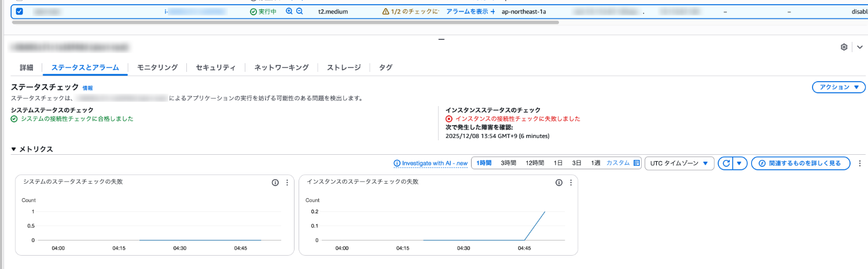This screenshot has height=269, width=868.
Task: Open the detail panel settings gear
Action: 844,47
